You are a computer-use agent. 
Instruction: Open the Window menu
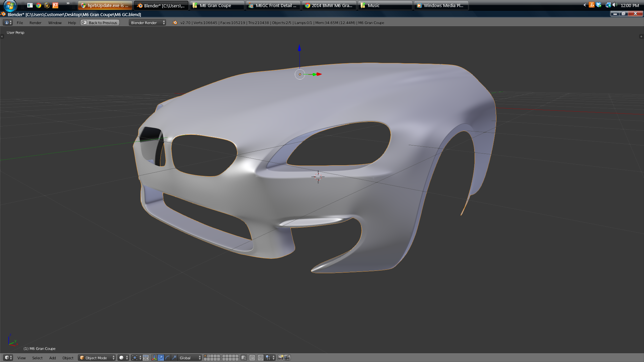55,23
